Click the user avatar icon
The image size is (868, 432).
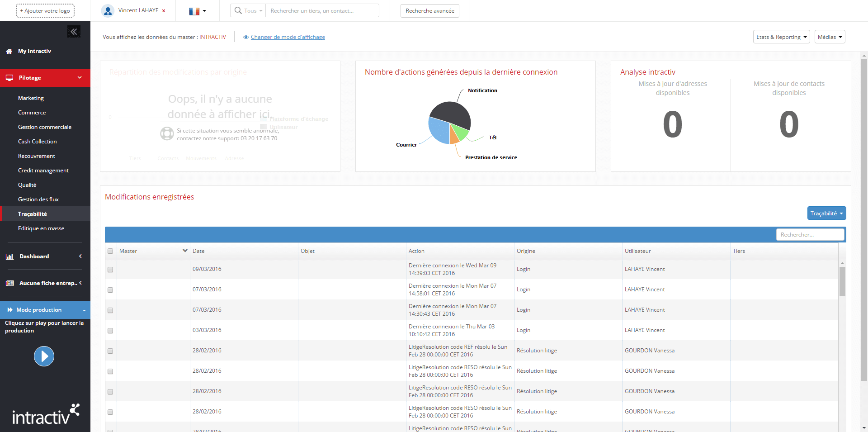(x=108, y=11)
